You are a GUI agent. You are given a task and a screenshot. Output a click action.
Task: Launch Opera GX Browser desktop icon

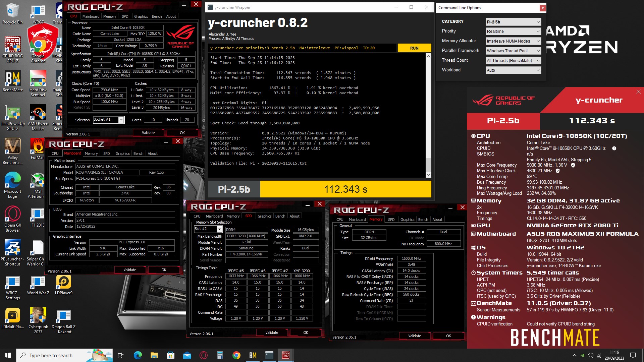(12, 219)
